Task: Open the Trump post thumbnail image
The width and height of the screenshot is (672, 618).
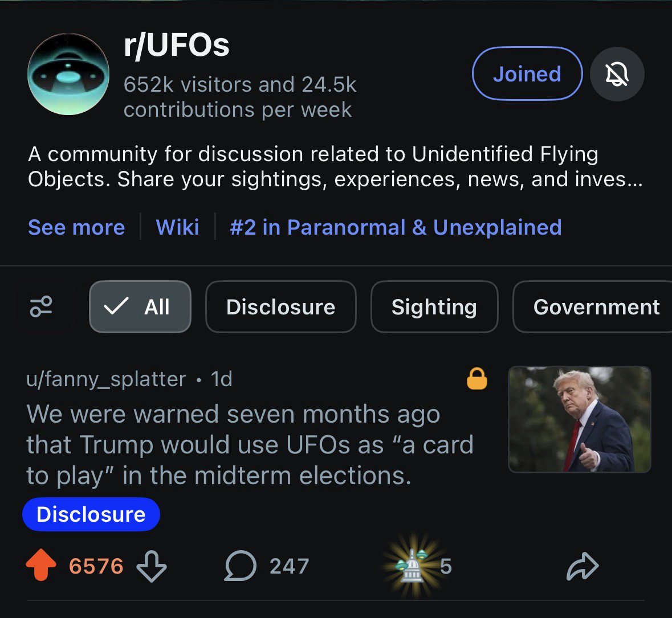Action: [x=579, y=419]
